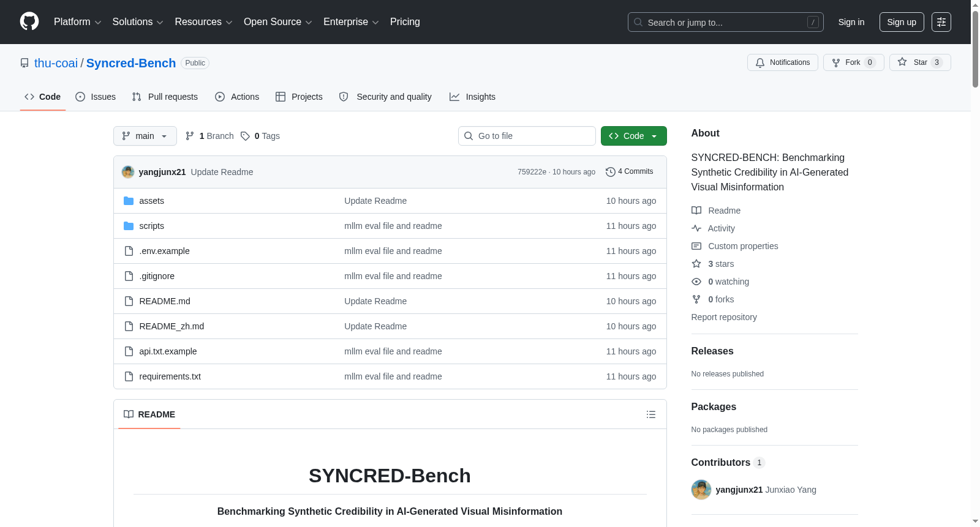Open the api.txt.example file name
Viewport: 980px width, 527px height.
pyautogui.click(x=168, y=351)
